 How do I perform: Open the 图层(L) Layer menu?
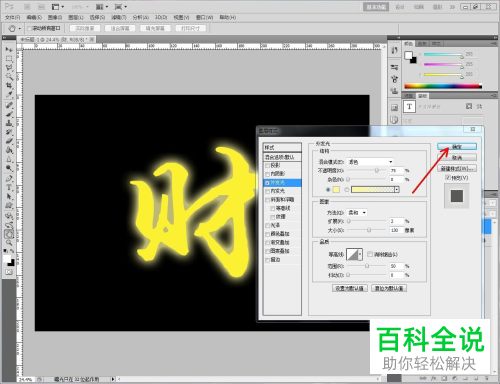pos(75,17)
